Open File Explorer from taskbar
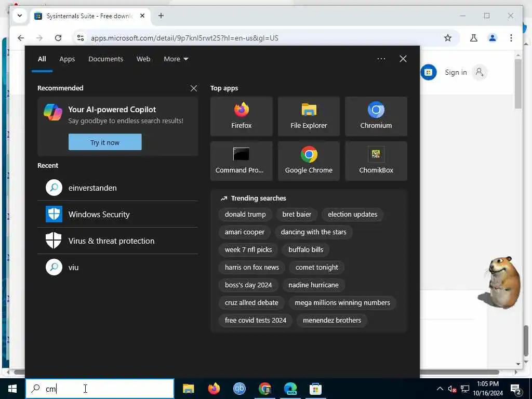532x399 pixels. pyautogui.click(x=188, y=389)
